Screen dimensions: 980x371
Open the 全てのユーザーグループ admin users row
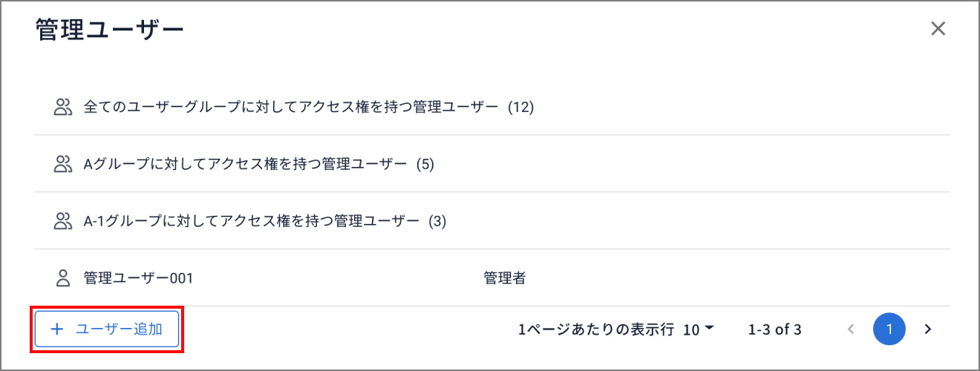309,107
